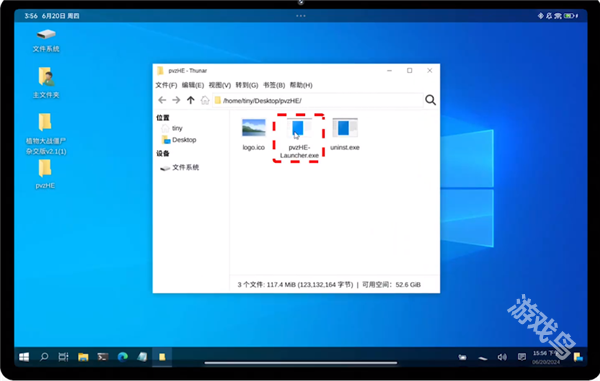Click the volume speaker icon in tray
Screen dimensions: 600x381
click(x=502, y=357)
